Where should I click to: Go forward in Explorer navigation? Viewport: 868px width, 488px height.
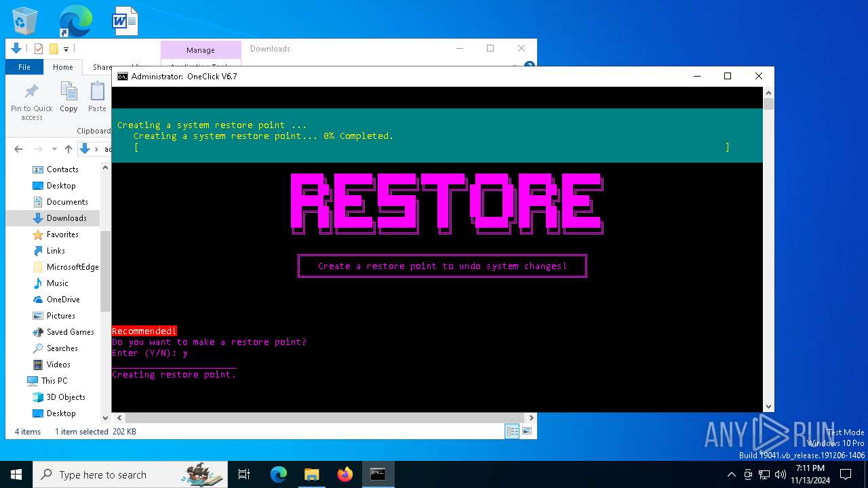coord(38,149)
